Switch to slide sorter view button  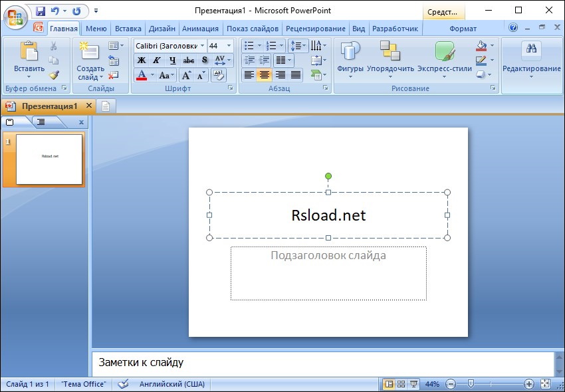pyautogui.click(x=401, y=384)
